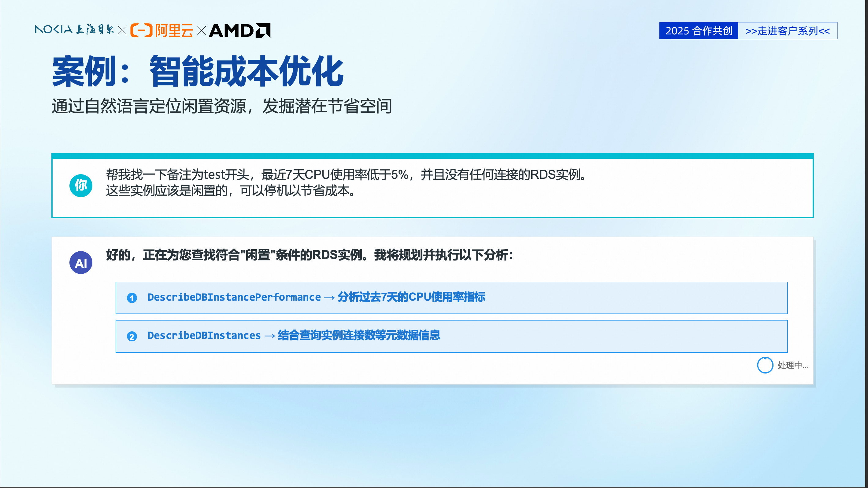
Task: Click the subtitle '通过自然语言定位闲置资源'
Action: (221, 106)
